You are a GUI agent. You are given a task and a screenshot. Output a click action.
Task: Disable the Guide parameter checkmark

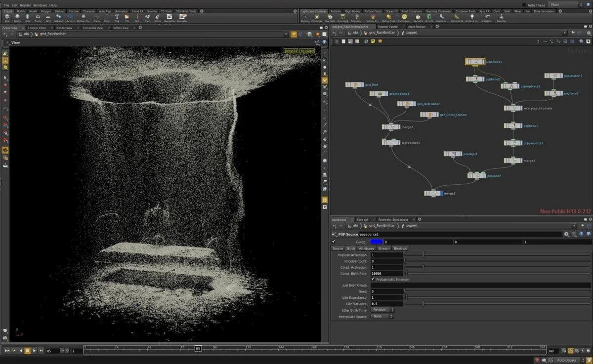pos(334,242)
